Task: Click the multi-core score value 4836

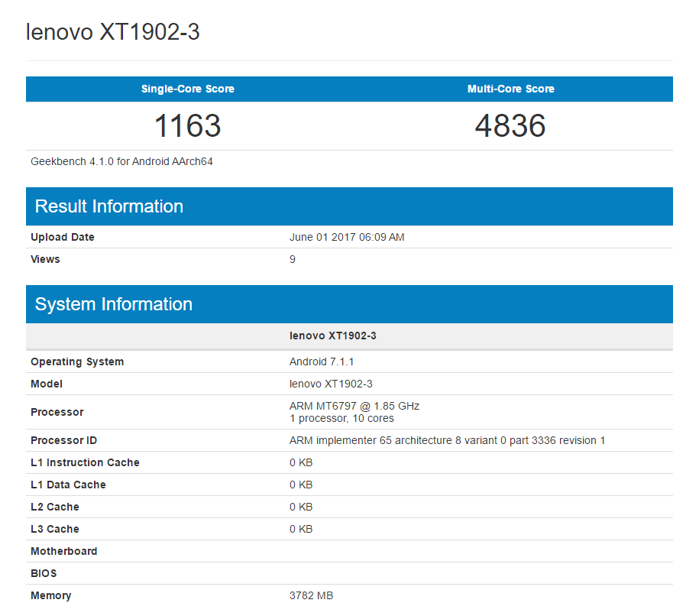Action: pos(510,125)
